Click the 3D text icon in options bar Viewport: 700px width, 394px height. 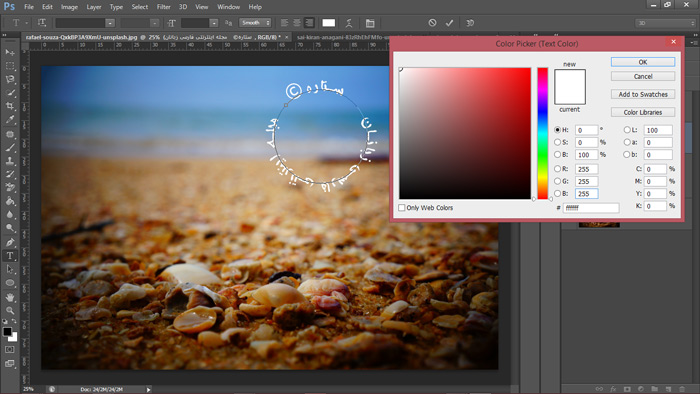470,23
